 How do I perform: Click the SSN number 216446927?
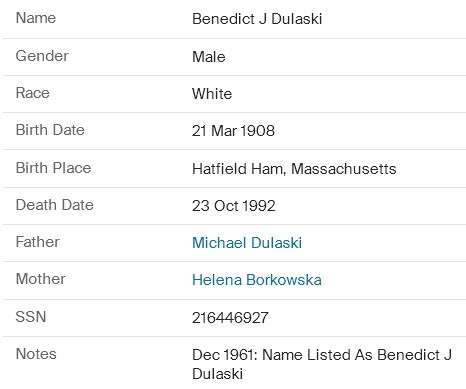click(230, 318)
